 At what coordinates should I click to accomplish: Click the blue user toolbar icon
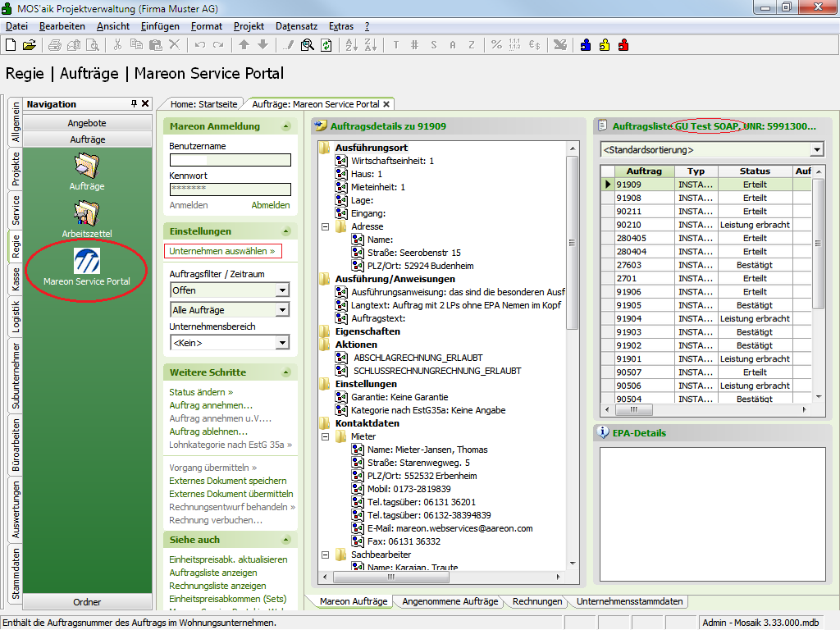(586, 44)
